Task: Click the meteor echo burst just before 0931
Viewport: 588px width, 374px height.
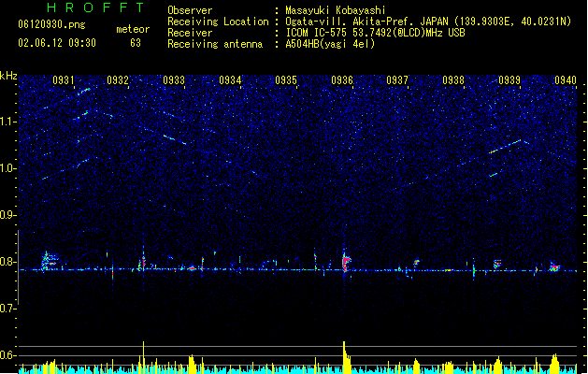Action: (x=49, y=261)
